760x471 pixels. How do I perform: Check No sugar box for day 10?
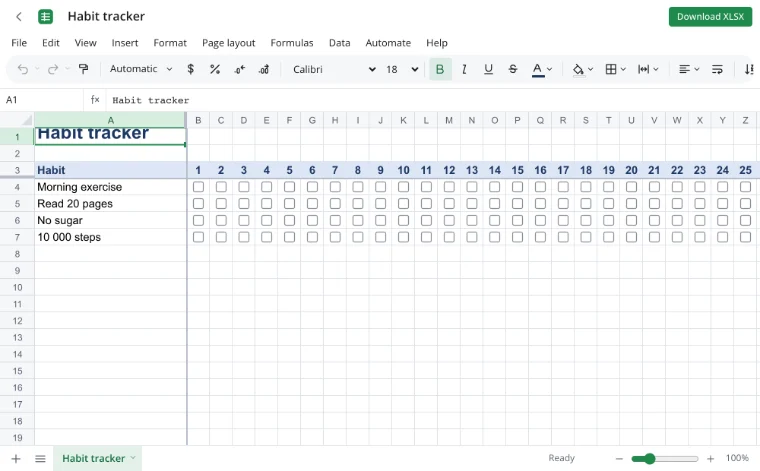(403, 220)
